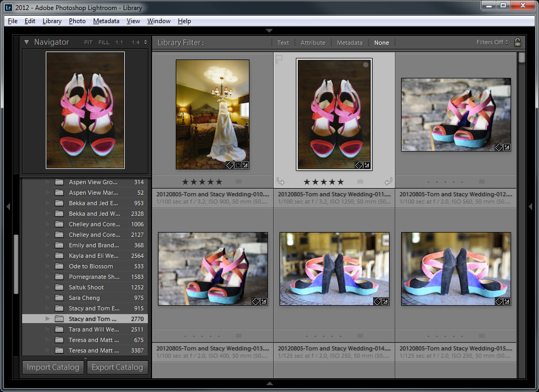Click crop badge on wedding dress thumbnail
Image resolution: width=539 pixels, height=392 pixels.
238,165
